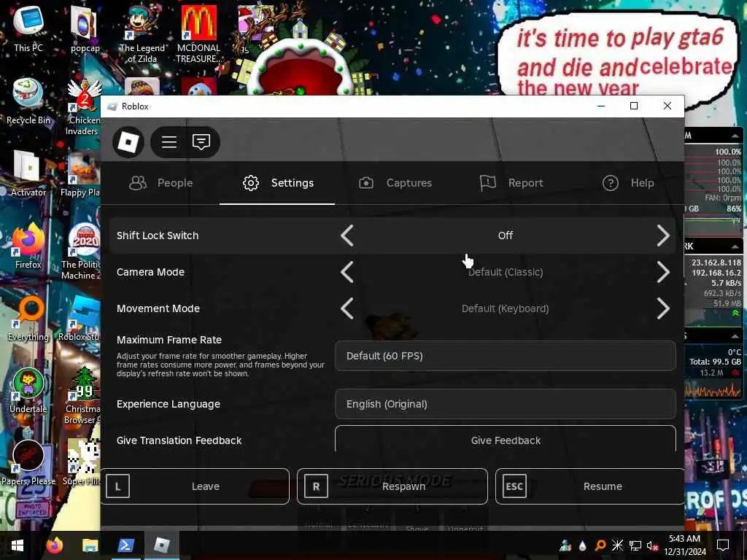The width and height of the screenshot is (747, 560).
Task: Click left arrow for Shift Lock Switch
Action: point(347,236)
